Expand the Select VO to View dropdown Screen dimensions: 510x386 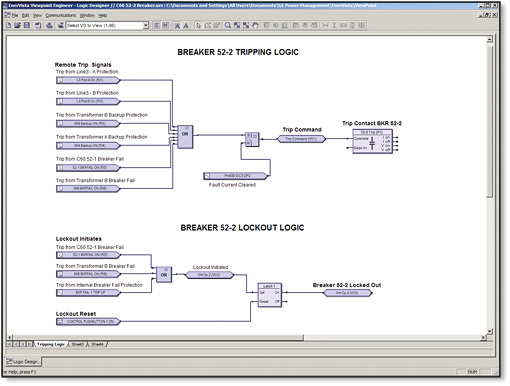tap(146, 25)
